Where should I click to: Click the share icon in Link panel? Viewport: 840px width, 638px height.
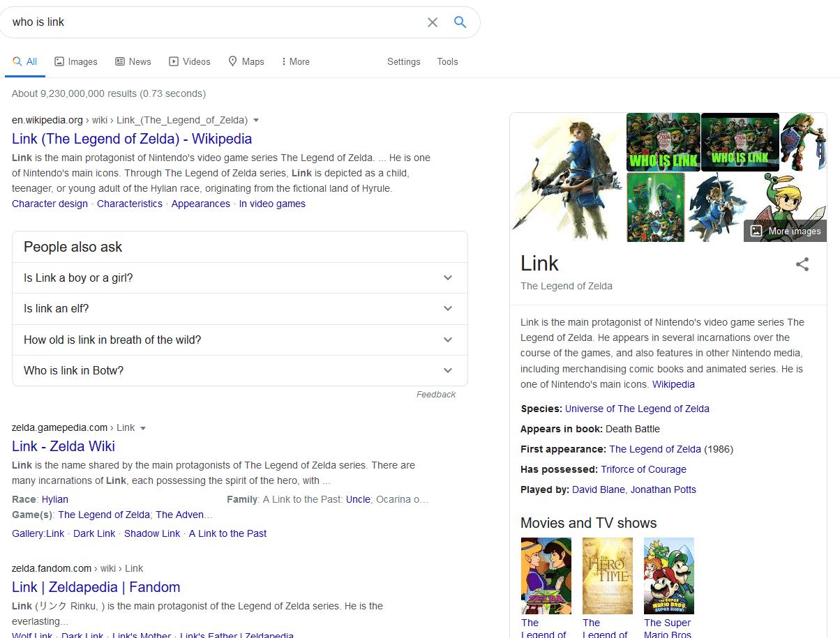pos(802,264)
